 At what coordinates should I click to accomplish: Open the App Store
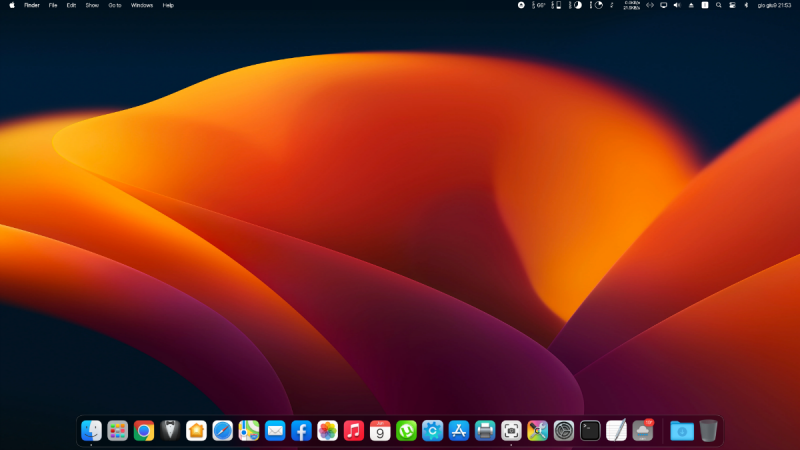click(x=459, y=430)
